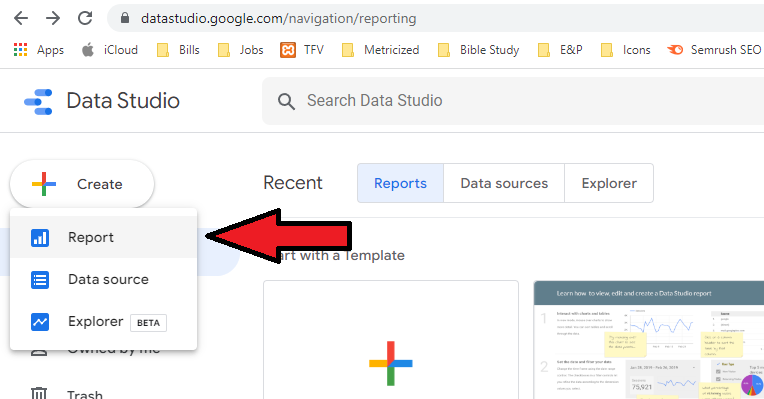Open the blank report template thumbnail
The height and width of the screenshot is (399, 764).
point(391,340)
